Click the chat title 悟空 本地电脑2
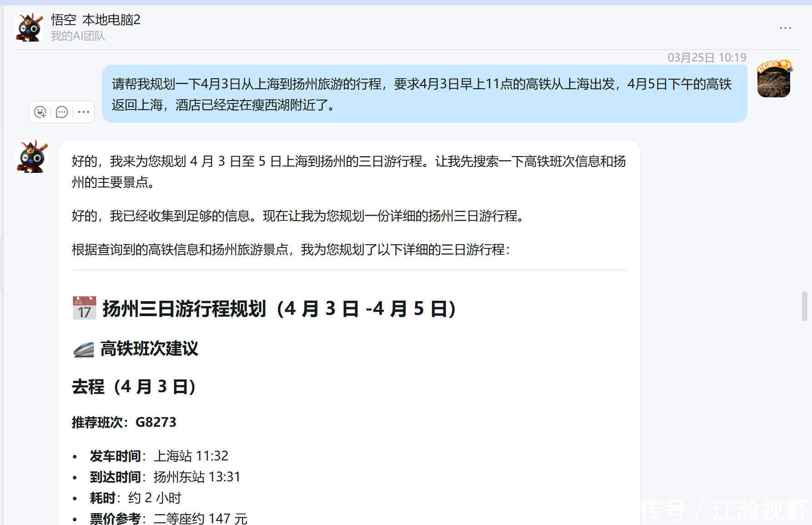The image size is (812, 525). coord(95,20)
